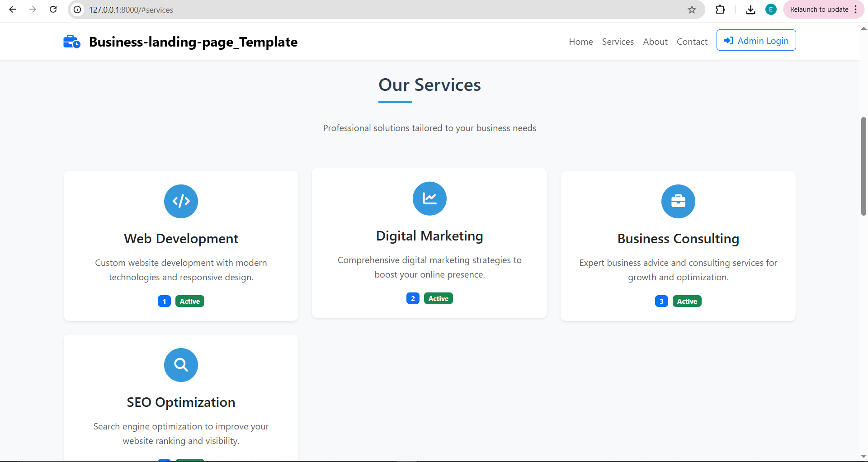Image resolution: width=868 pixels, height=462 pixels.
Task: Click the briefcase logo icon in header
Action: click(x=71, y=42)
